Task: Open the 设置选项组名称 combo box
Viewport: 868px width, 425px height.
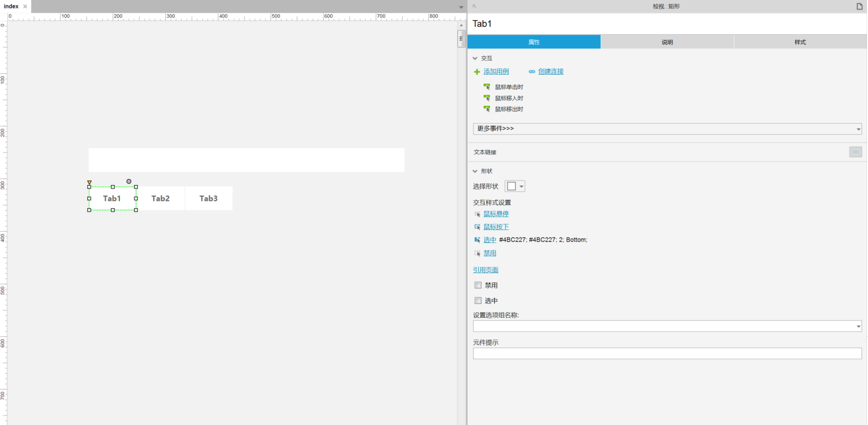Action: pyautogui.click(x=667, y=326)
